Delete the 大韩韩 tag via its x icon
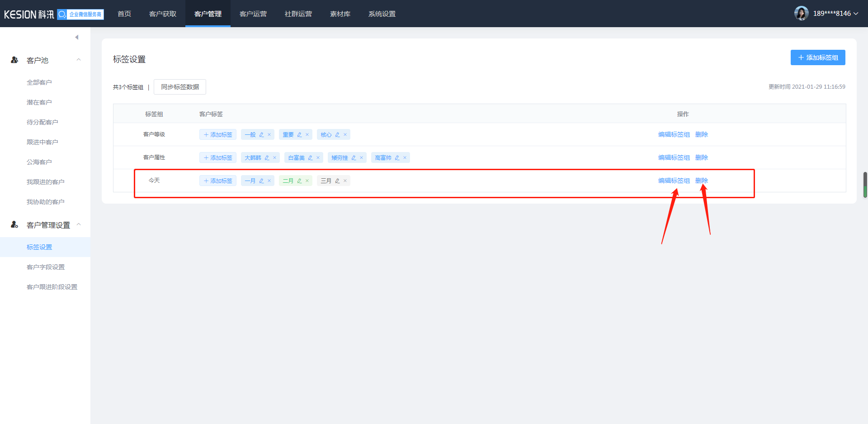 pos(274,158)
